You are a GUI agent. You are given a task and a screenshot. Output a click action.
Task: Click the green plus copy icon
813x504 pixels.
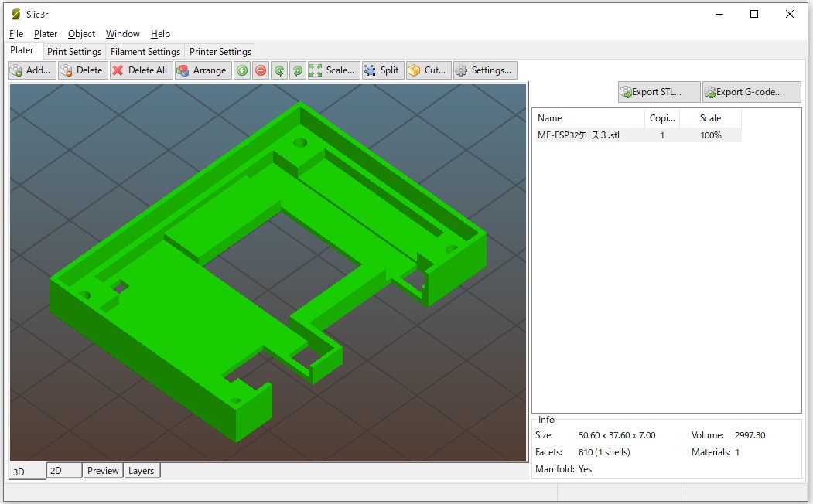(x=242, y=70)
